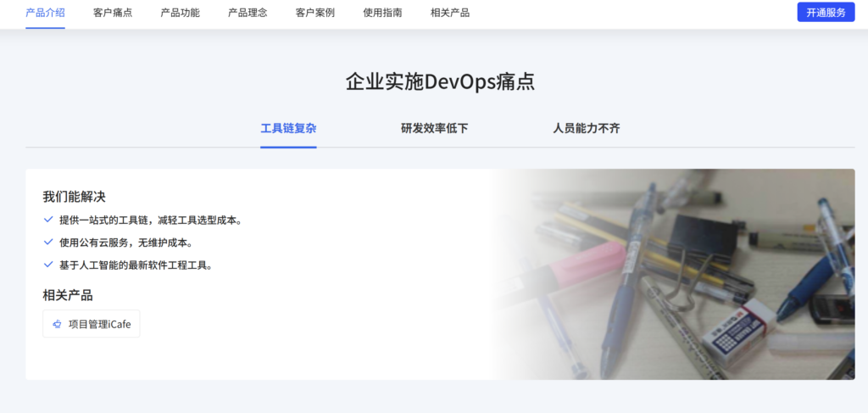Screen dimensions: 868x413
Task: Click the text 提供一站式的工具链，减轻工具选型成本。
Action: pyautogui.click(x=151, y=220)
